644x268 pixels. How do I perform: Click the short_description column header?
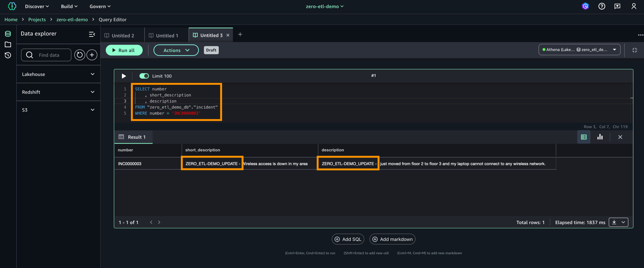pos(250,150)
